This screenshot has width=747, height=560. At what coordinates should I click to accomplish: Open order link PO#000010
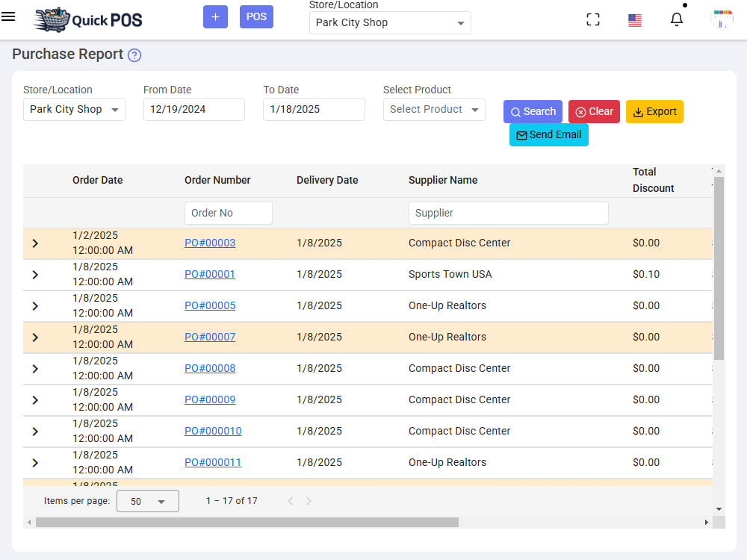(213, 431)
